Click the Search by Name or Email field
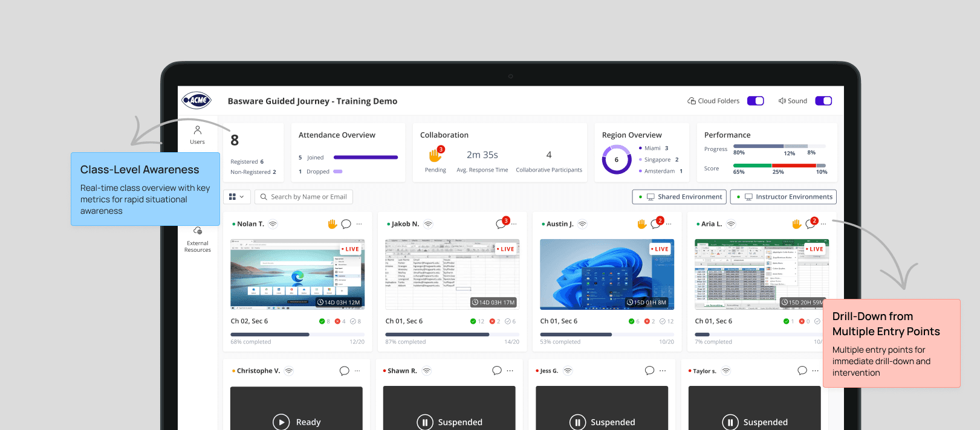 click(303, 197)
